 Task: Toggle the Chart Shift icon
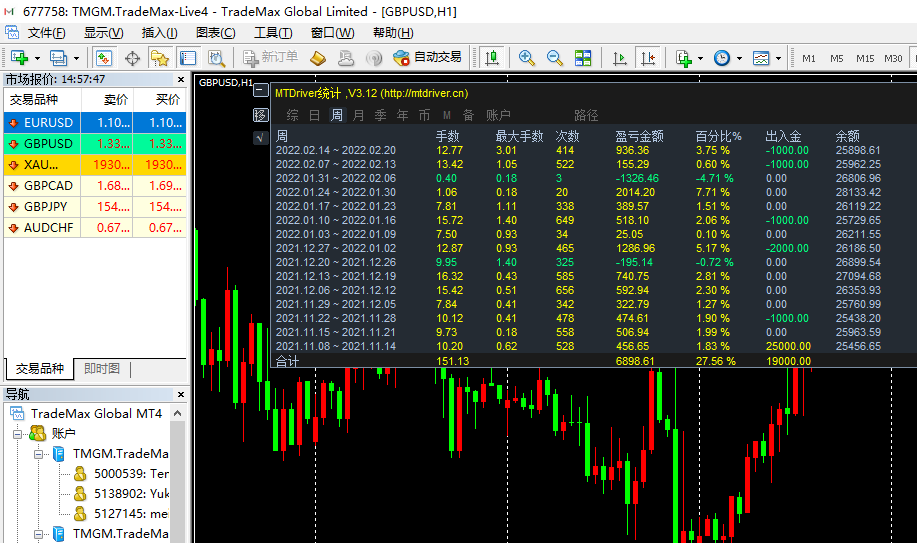tap(648, 58)
